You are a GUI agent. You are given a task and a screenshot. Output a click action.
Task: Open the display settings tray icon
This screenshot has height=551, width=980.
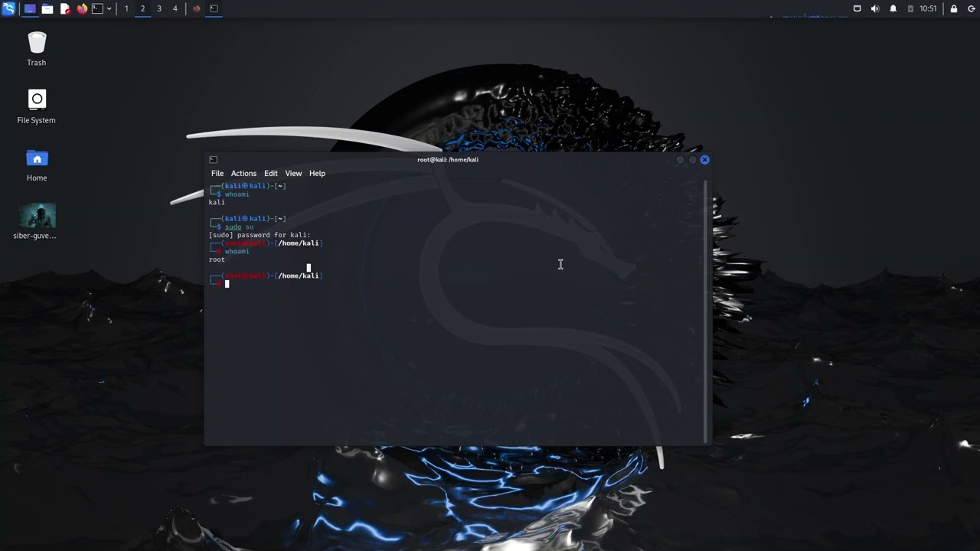(857, 8)
